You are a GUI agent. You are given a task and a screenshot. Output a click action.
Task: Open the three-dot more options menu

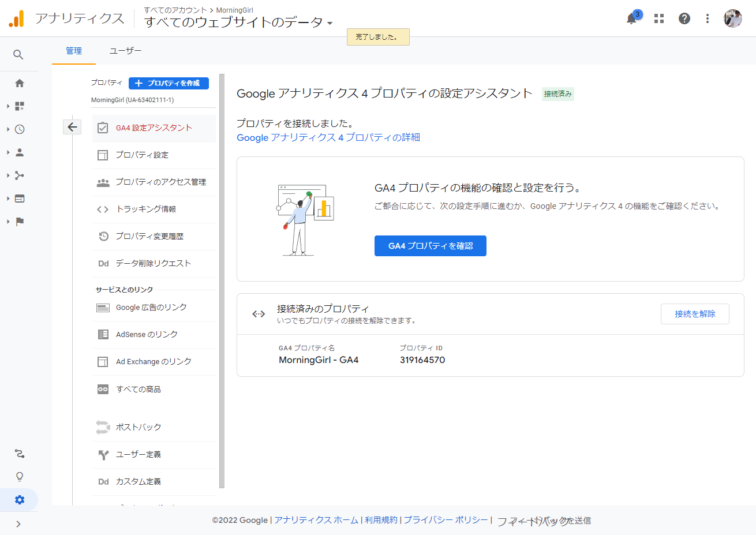pyautogui.click(x=708, y=18)
